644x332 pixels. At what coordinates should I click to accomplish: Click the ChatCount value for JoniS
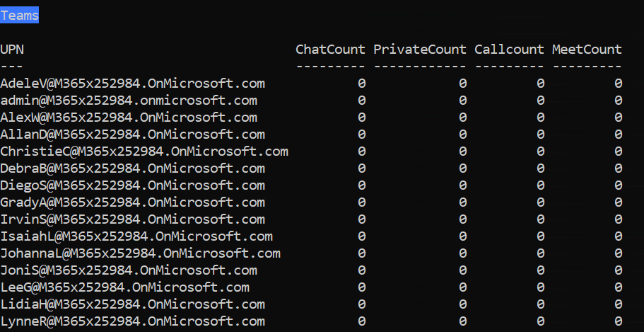pyautogui.click(x=361, y=270)
